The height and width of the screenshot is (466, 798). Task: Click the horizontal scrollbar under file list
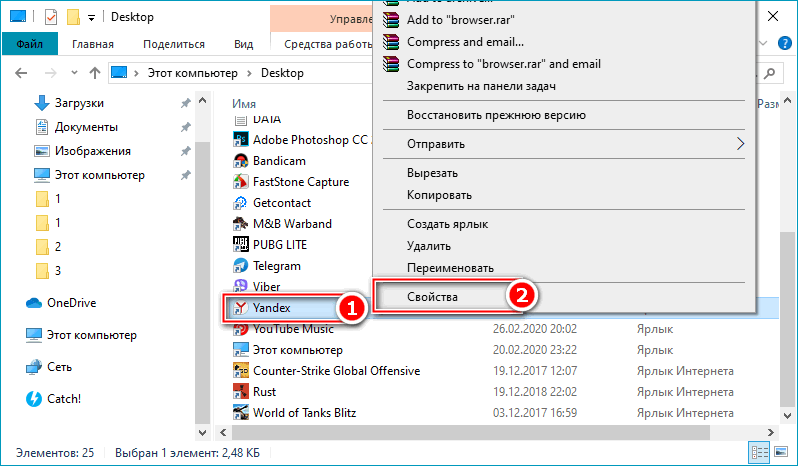[x=400, y=433]
